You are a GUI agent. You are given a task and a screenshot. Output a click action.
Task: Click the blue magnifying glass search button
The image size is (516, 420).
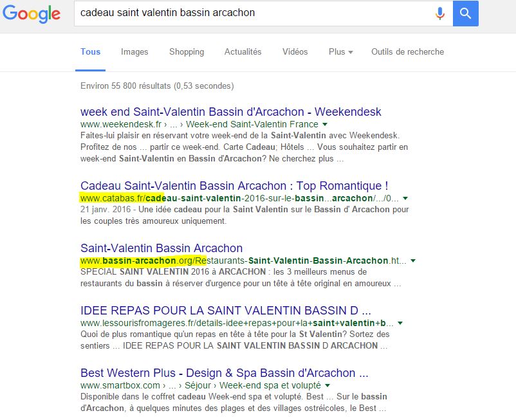[465, 13]
